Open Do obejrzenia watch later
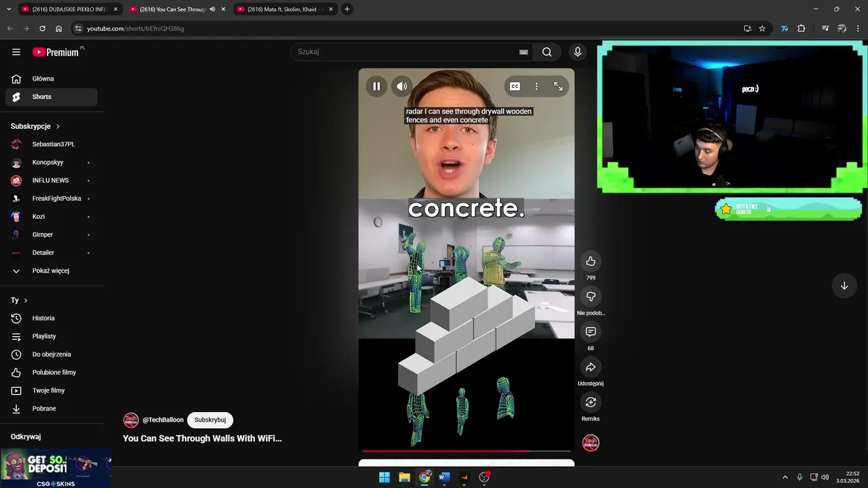The image size is (868, 488). (52, 354)
